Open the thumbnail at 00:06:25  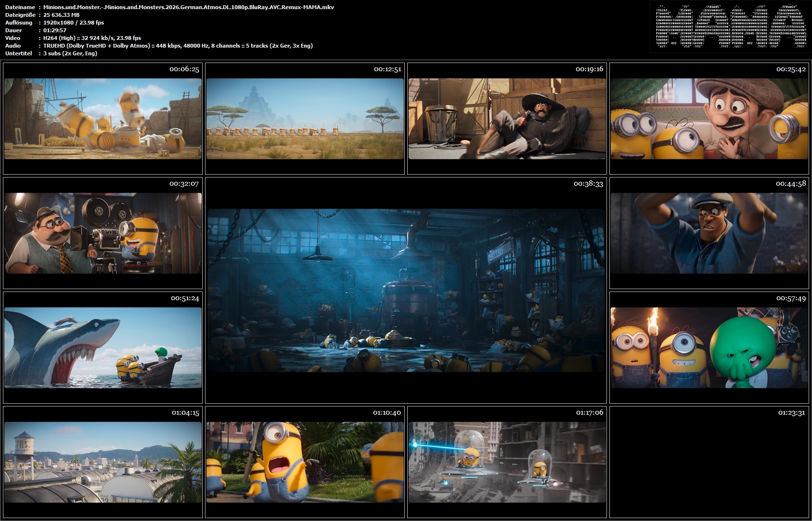click(x=103, y=119)
